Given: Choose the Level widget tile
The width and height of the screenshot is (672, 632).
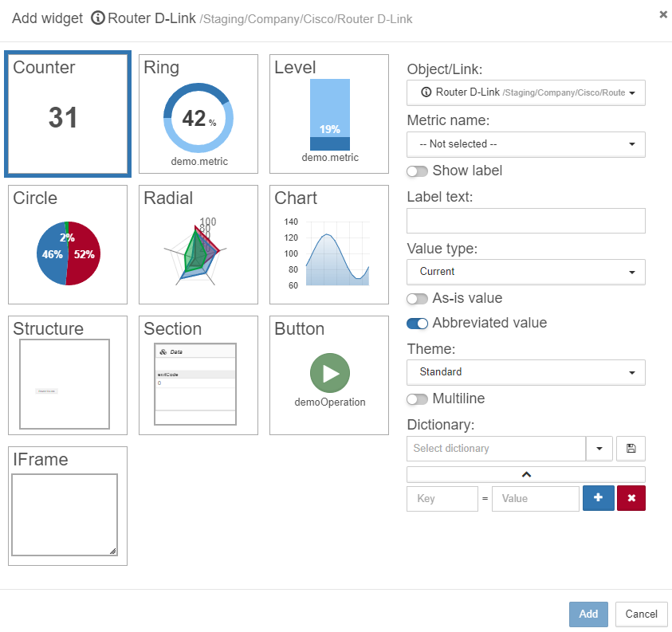Looking at the screenshot, I should tap(329, 114).
